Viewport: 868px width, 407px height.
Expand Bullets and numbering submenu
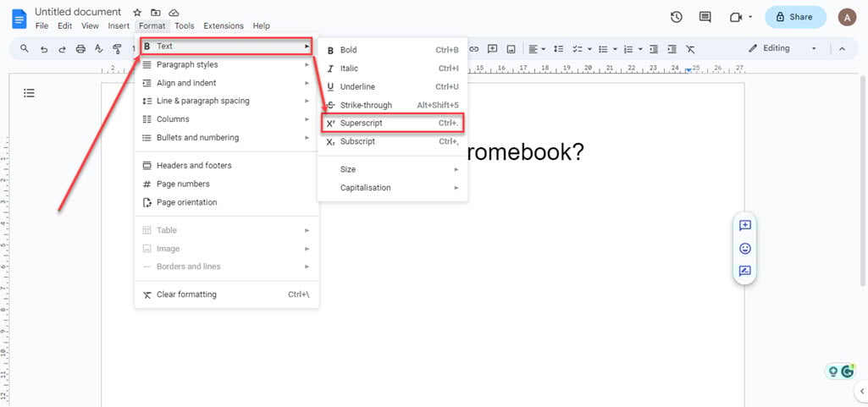point(226,138)
